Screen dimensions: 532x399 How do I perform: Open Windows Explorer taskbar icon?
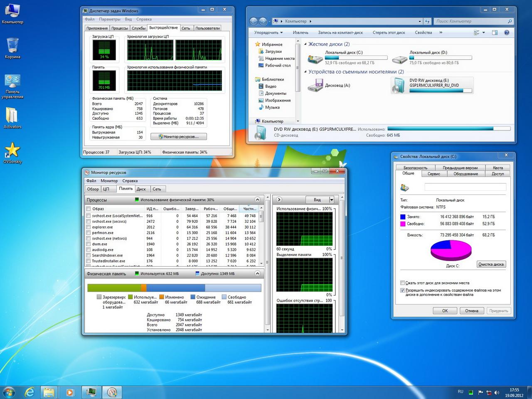point(49,392)
